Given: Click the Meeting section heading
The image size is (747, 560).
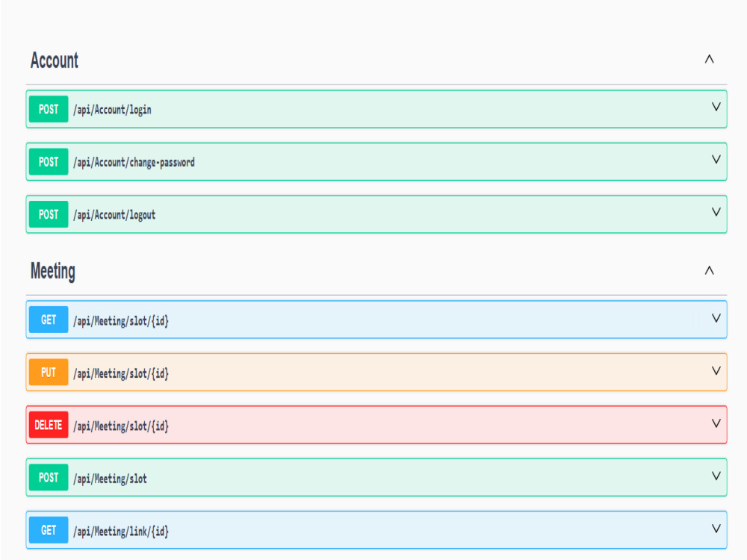Looking at the screenshot, I should click(53, 272).
